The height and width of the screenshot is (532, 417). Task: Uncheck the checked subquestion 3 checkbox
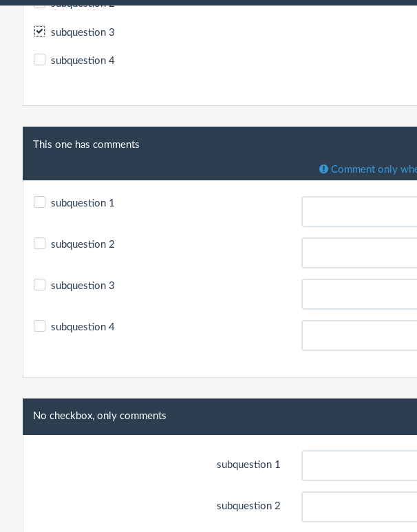point(40,32)
